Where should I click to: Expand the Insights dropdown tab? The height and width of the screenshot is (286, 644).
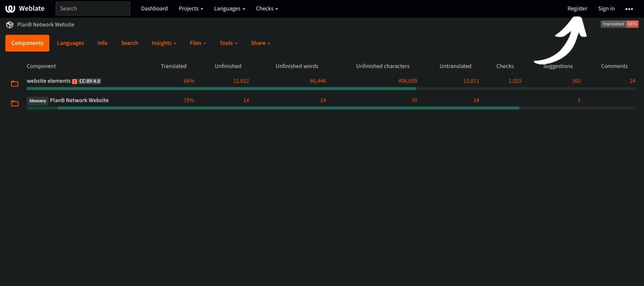pos(164,43)
